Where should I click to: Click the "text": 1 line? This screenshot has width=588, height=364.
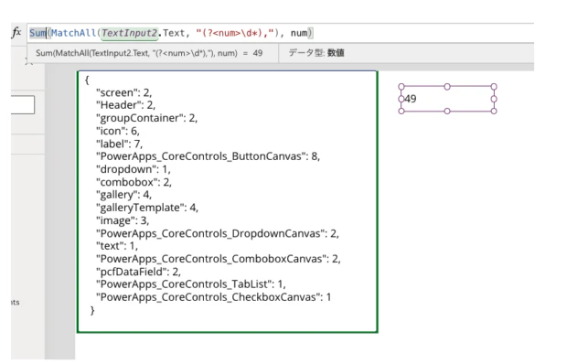point(117,246)
